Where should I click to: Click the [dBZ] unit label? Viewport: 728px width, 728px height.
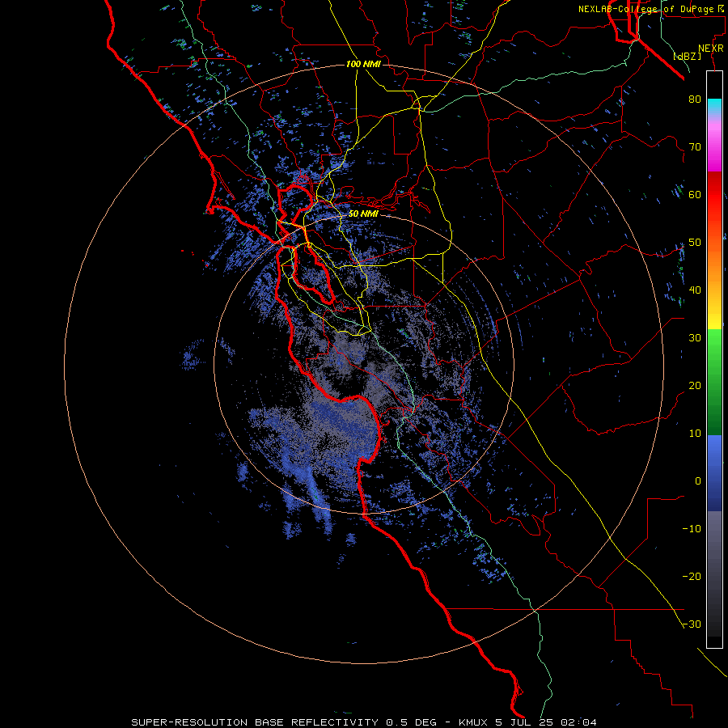[x=687, y=57]
